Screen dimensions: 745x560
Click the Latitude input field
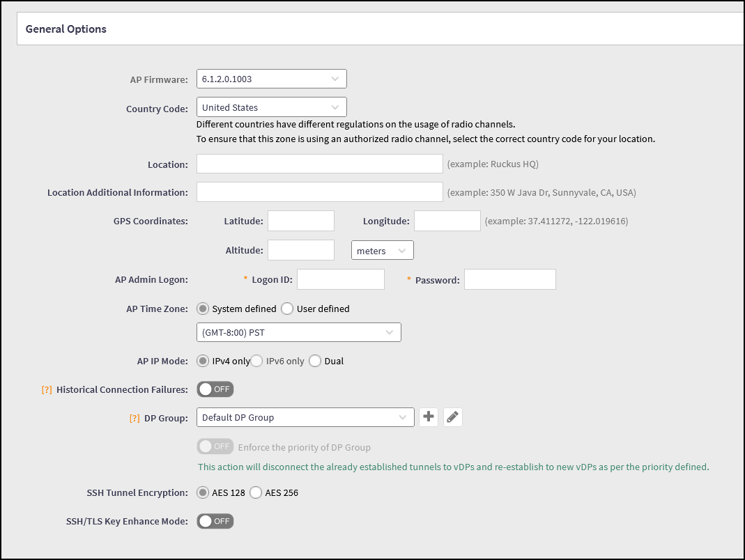[x=301, y=221]
